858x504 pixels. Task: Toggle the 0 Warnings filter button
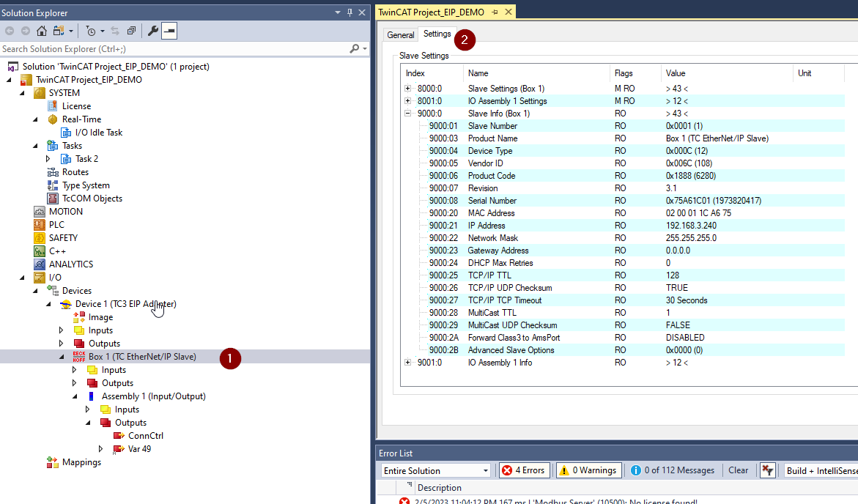coord(588,470)
